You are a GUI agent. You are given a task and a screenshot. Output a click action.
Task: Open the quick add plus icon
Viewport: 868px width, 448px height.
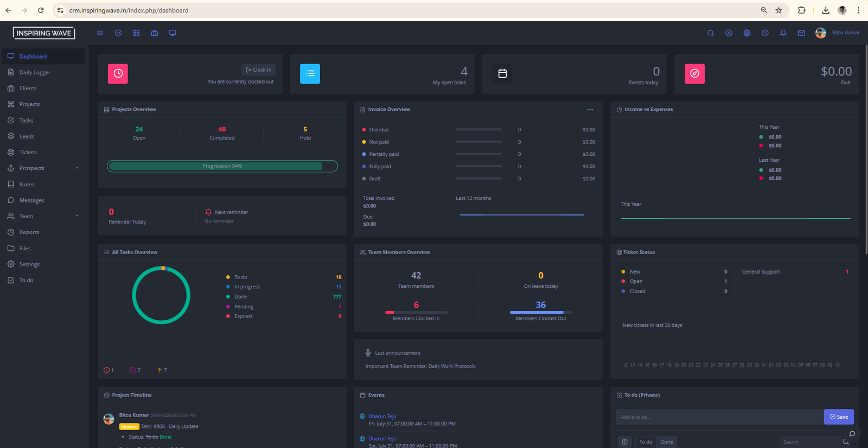coord(729,33)
